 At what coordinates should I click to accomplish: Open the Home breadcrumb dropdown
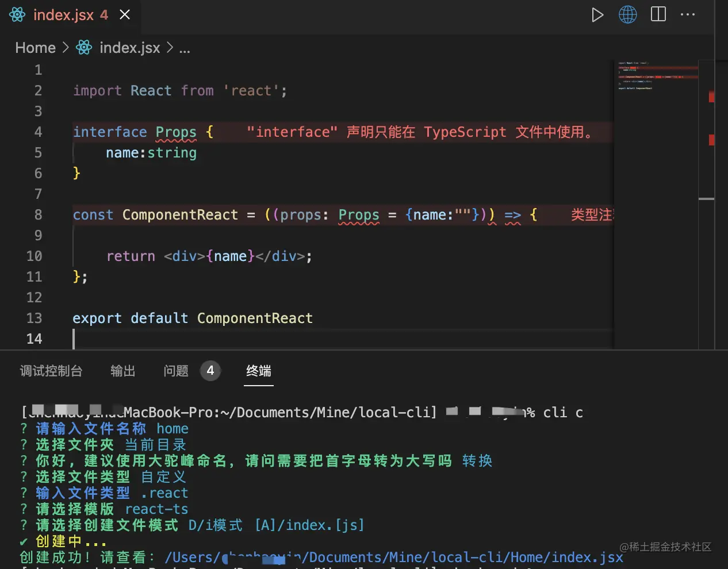35,48
